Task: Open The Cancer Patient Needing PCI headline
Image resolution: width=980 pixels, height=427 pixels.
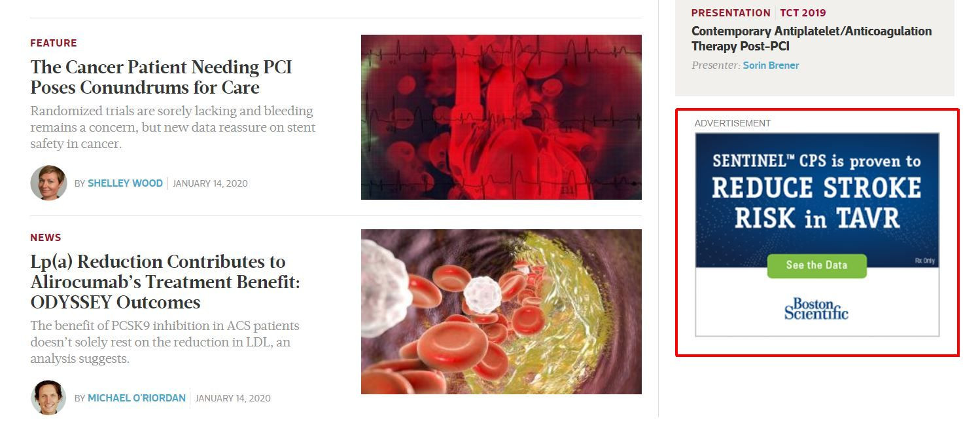Action: 161,77
